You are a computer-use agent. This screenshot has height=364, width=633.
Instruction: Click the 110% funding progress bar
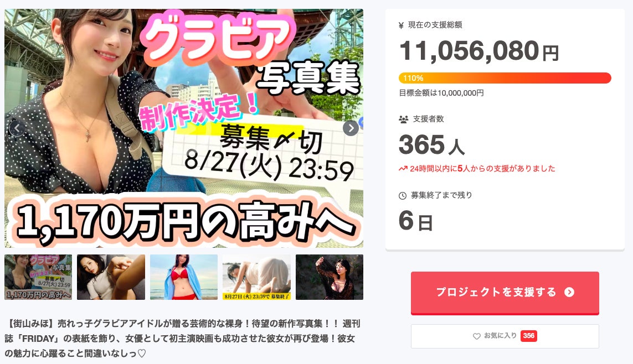(x=505, y=78)
